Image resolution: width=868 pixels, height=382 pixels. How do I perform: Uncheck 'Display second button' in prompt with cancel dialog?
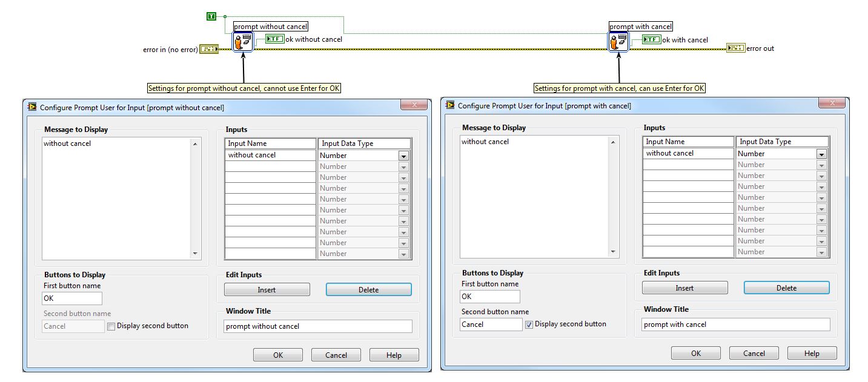pyautogui.click(x=529, y=324)
